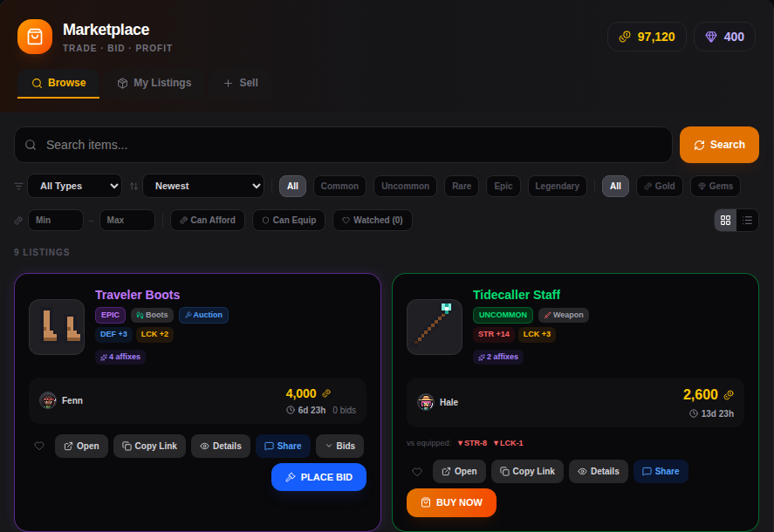Click the 6d 23h time remaining
The height and width of the screenshot is (532, 774).
coord(306,410)
